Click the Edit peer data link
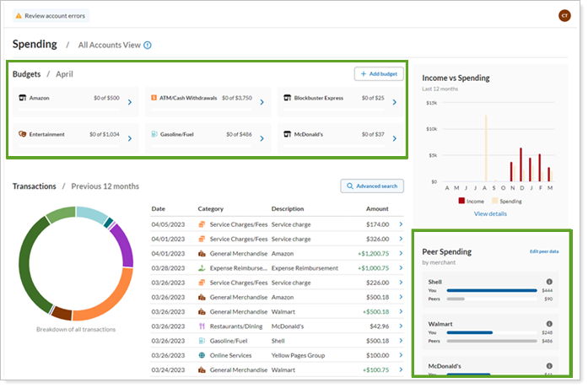588x388 pixels. click(x=544, y=252)
